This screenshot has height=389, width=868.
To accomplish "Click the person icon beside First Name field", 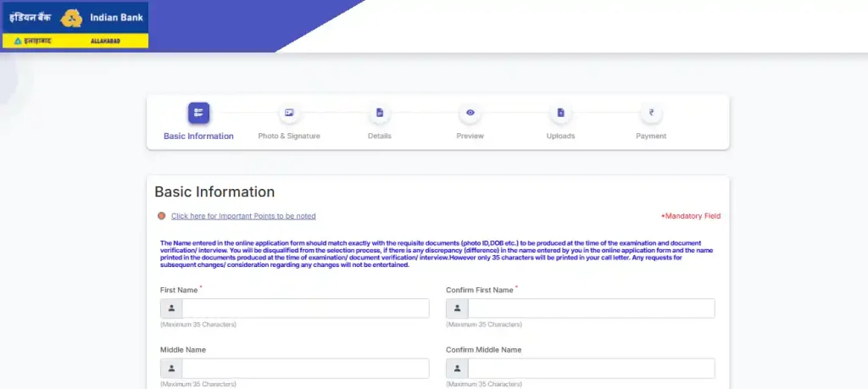I will [171, 308].
